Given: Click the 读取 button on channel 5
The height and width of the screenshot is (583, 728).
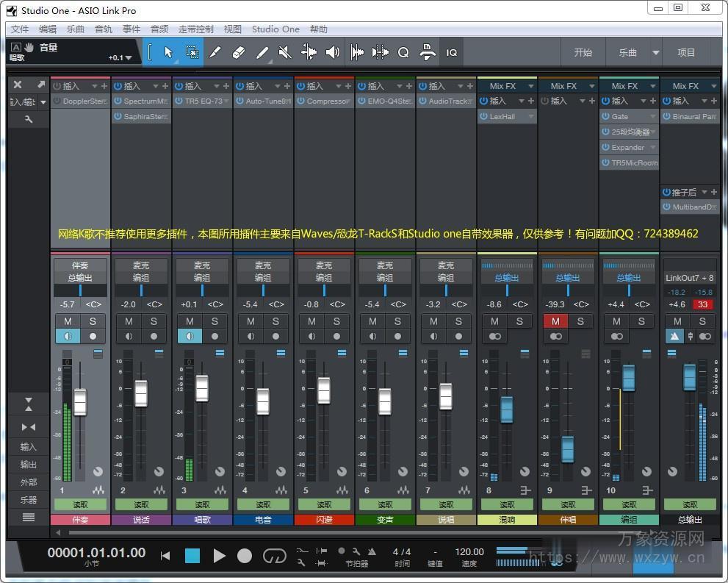Looking at the screenshot, I should (324, 504).
